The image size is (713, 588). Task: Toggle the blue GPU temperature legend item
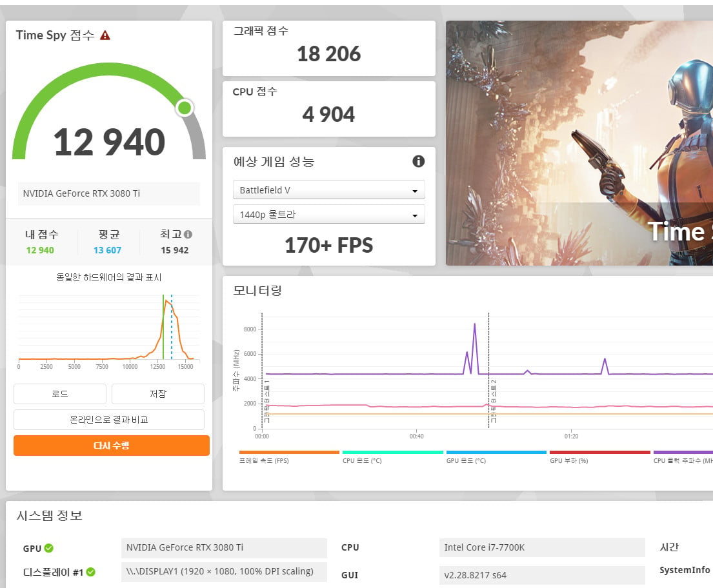[496, 456]
